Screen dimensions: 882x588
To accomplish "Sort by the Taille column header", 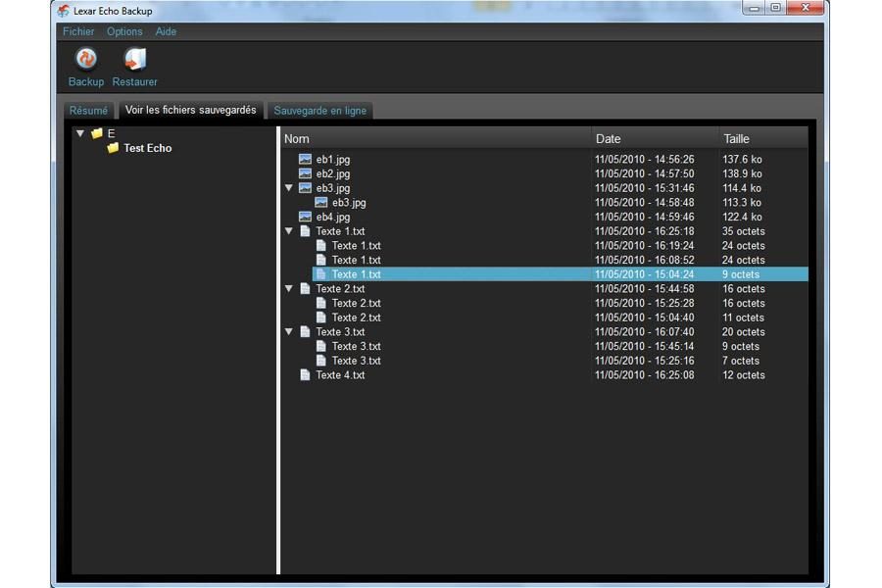I will tap(763, 138).
